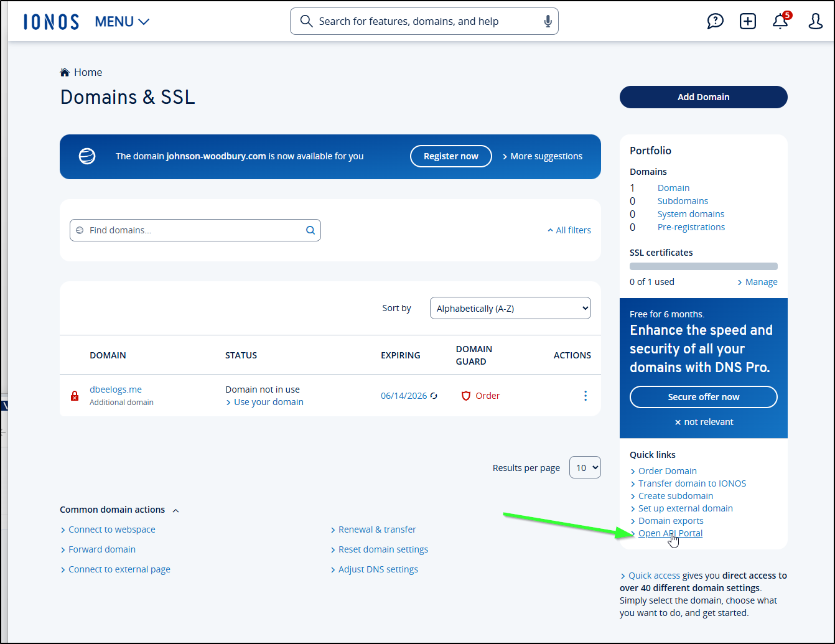Click the microphone voice search icon
The width and height of the screenshot is (835, 644).
548,22
